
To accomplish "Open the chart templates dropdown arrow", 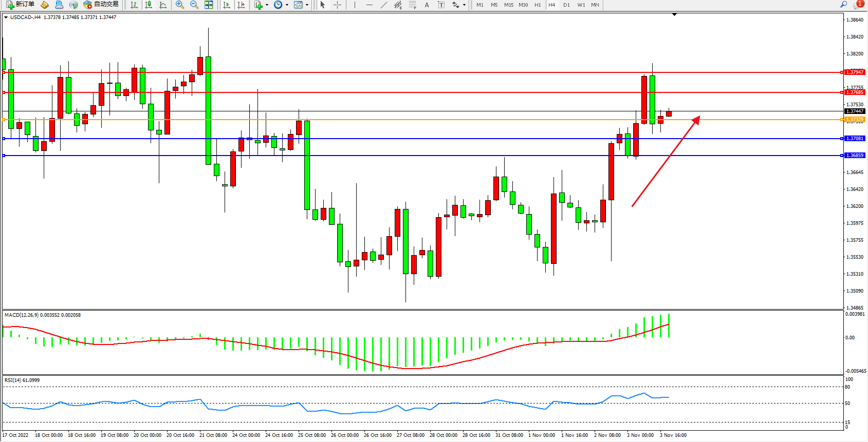I will [x=307, y=5].
